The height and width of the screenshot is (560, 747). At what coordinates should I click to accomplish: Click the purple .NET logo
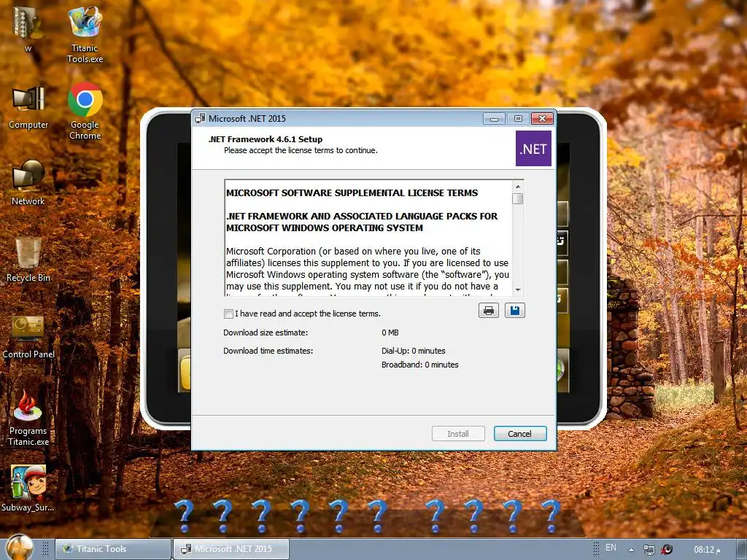click(x=533, y=149)
